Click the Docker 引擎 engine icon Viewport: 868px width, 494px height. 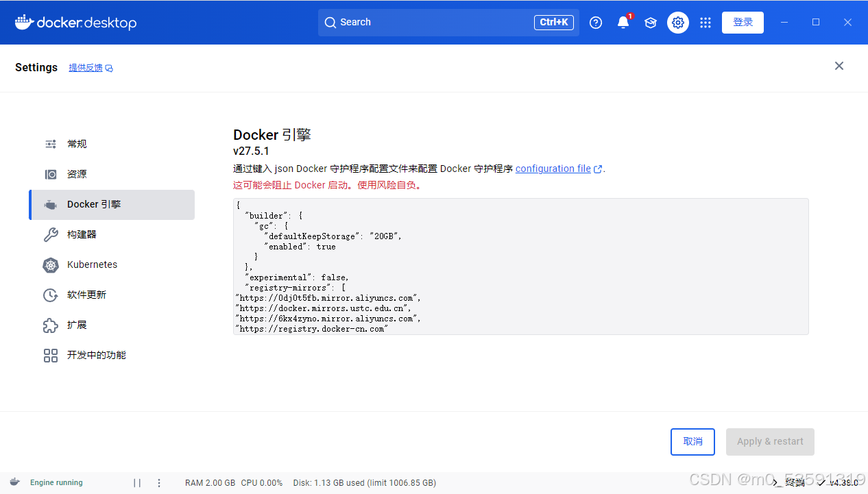pos(51,205)
